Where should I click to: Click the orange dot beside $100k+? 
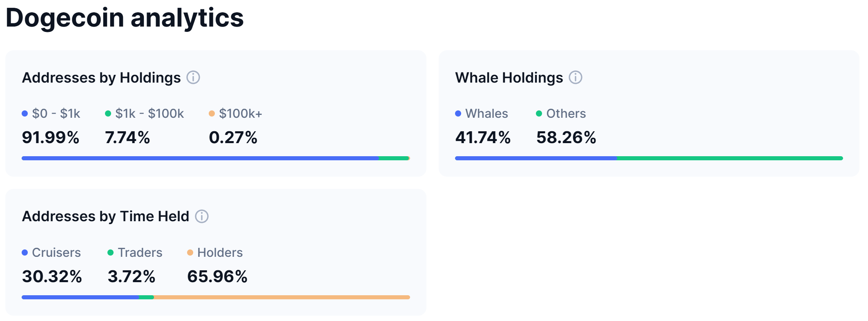click(212, 114)
